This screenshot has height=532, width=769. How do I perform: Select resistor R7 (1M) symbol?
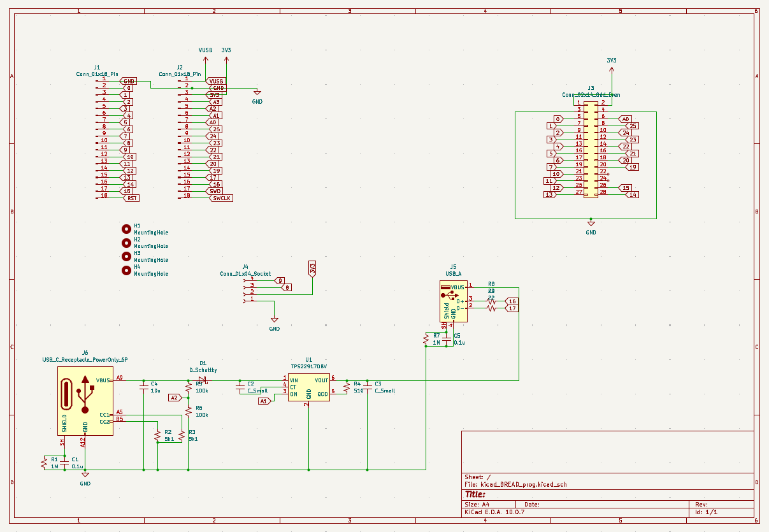tap(426, 339)
